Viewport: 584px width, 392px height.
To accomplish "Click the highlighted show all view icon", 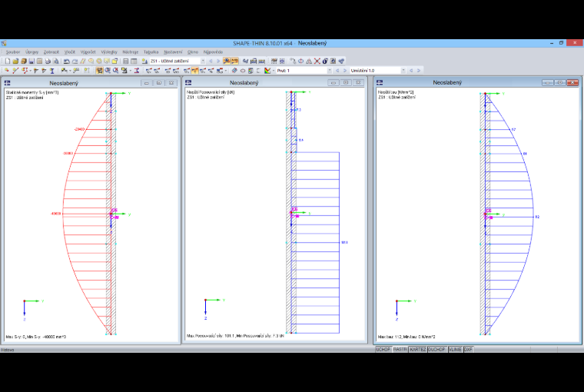I will (99, 70).
